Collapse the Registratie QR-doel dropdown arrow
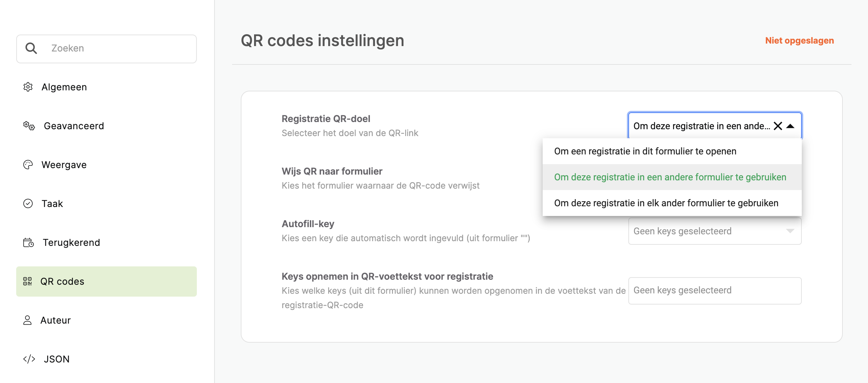 point(790,126)
